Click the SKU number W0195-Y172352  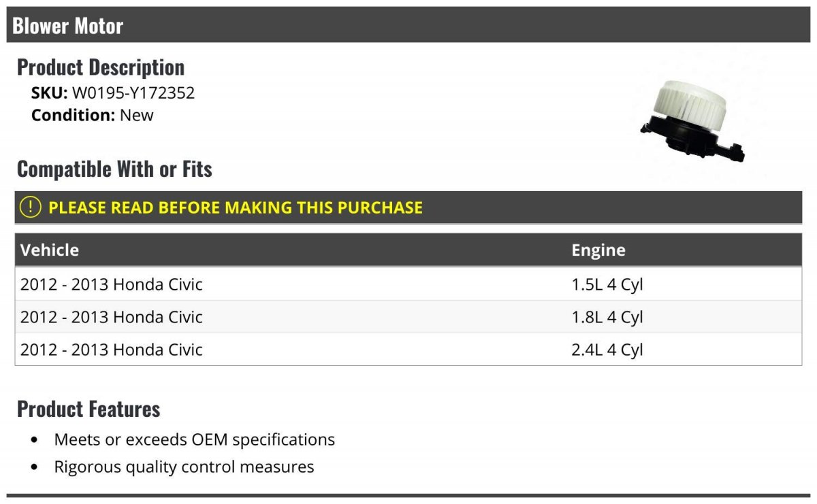pos(133,93)
